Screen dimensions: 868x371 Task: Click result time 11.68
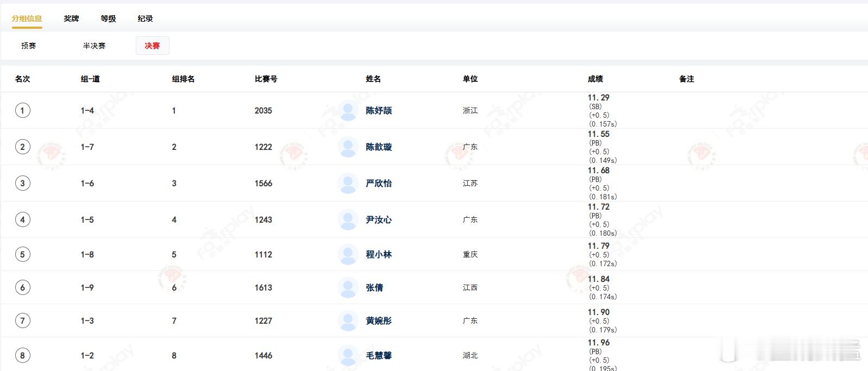click(599, 171)
